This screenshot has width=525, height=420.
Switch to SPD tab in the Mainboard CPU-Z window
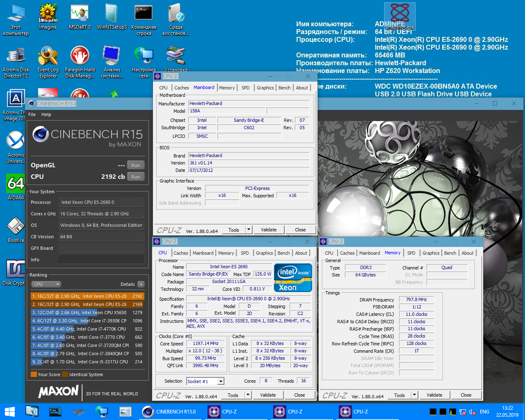pos(246,88)
